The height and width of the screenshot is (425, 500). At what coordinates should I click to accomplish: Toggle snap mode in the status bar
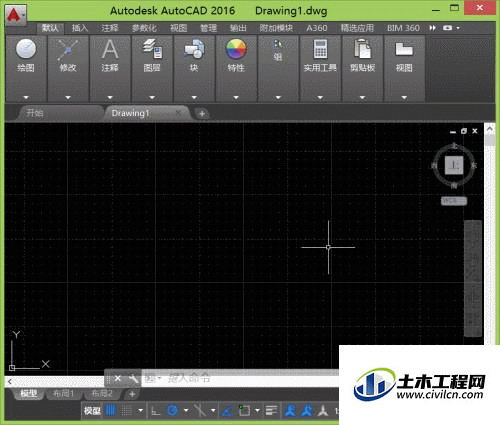(x=127, y=410)
